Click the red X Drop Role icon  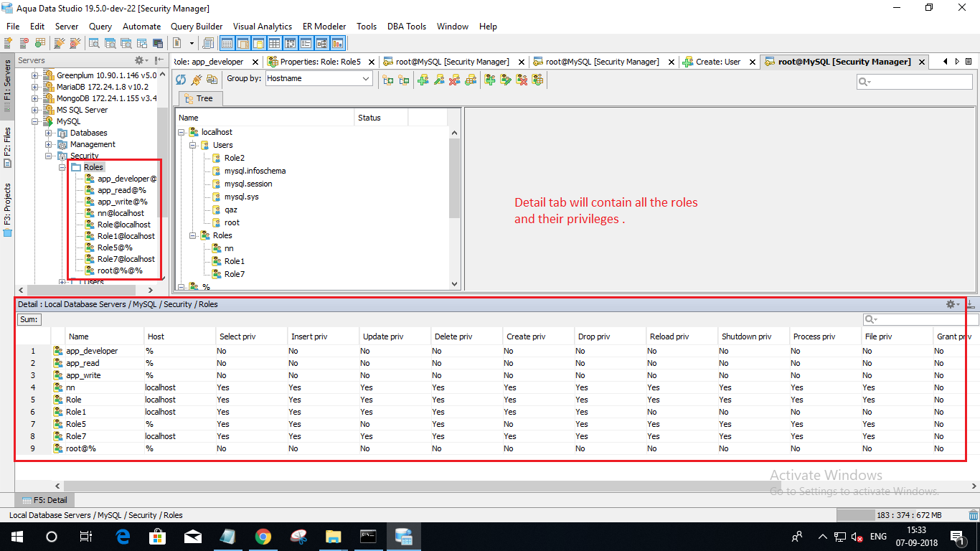coord(522,80)
